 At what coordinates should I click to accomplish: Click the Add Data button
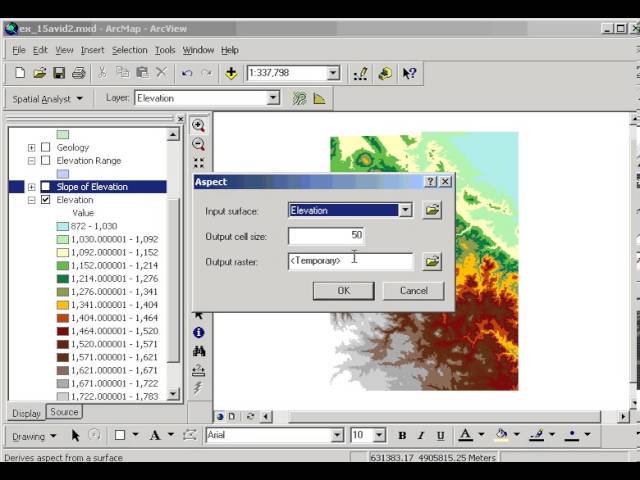[231, 73]
